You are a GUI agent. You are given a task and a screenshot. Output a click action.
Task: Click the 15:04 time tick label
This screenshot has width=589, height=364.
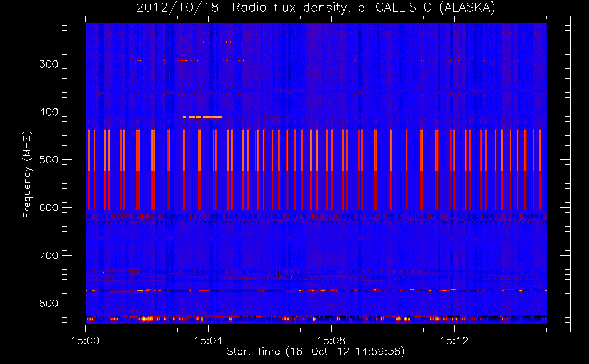click(x=208, y=341)
